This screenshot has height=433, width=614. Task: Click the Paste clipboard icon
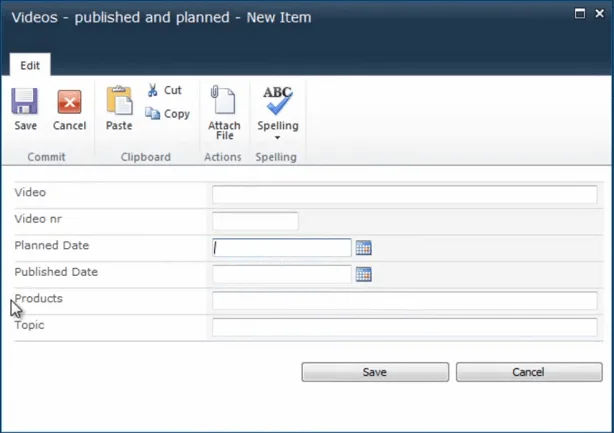pyautogui.click(x=119, y=102)
